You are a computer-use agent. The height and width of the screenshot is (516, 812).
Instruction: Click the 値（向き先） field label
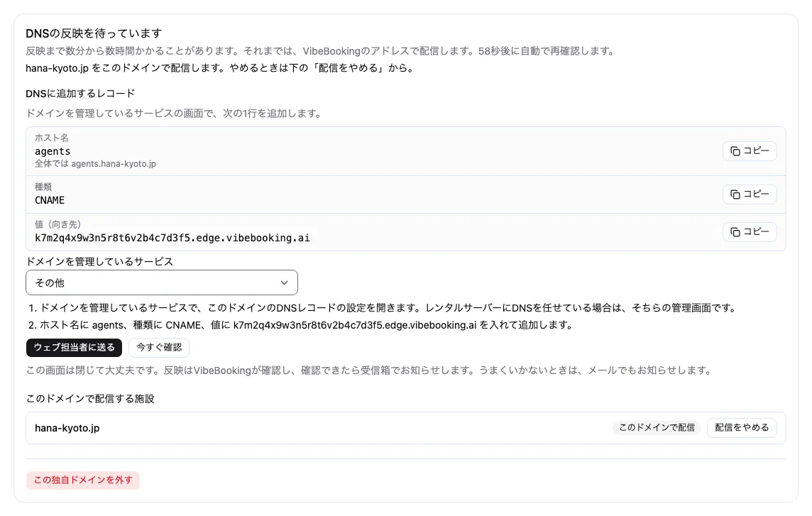[x=58, y=224]
